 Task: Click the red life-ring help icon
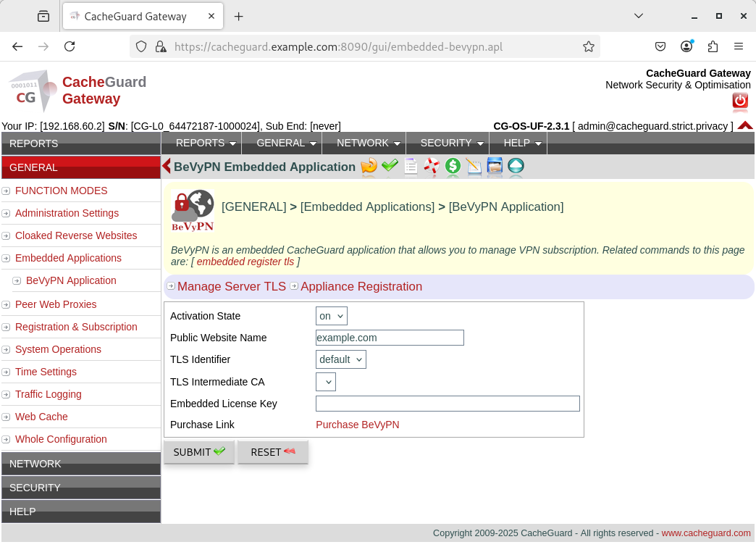point(431,167)
